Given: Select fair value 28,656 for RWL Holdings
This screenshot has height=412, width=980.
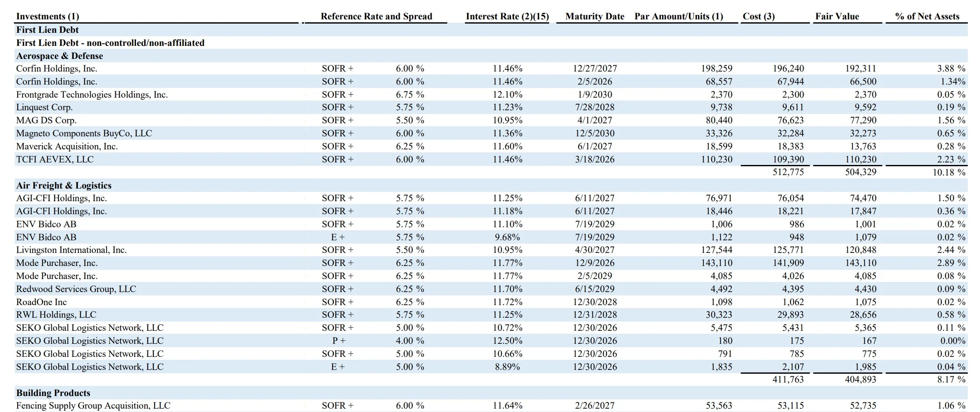Looking at the screenshot, I should (863, 315).
